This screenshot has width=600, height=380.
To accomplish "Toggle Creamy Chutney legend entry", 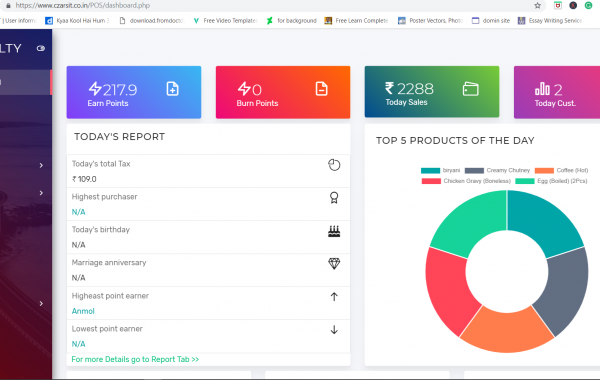I will [x=497, y=170].
